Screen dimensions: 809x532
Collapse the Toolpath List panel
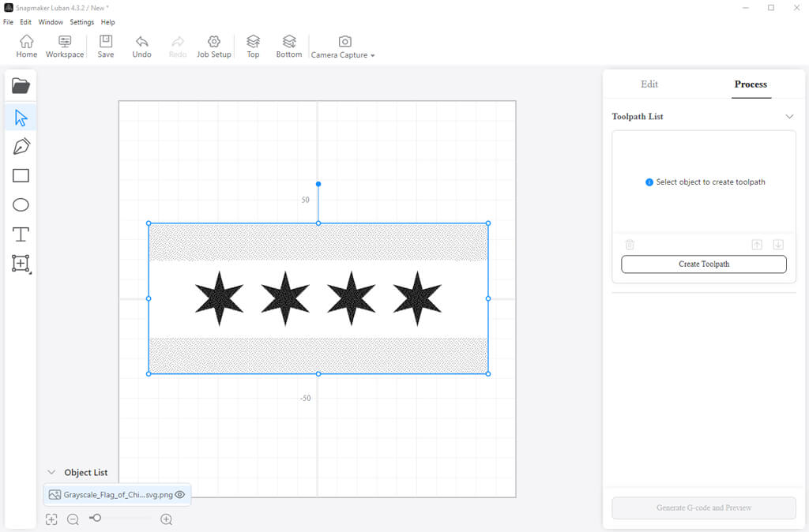pyautogui.click(x=789, y=117)
